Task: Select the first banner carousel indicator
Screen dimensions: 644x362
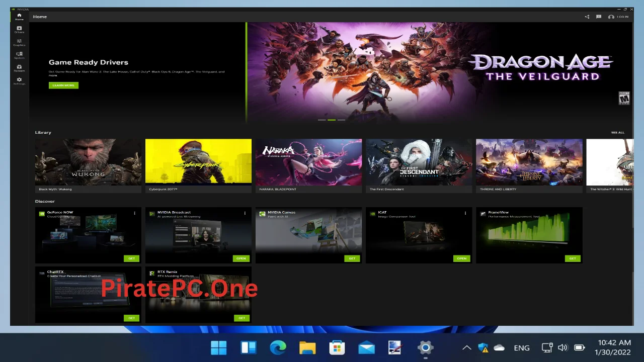Action: pyautogui.click(x=321, y=120)
